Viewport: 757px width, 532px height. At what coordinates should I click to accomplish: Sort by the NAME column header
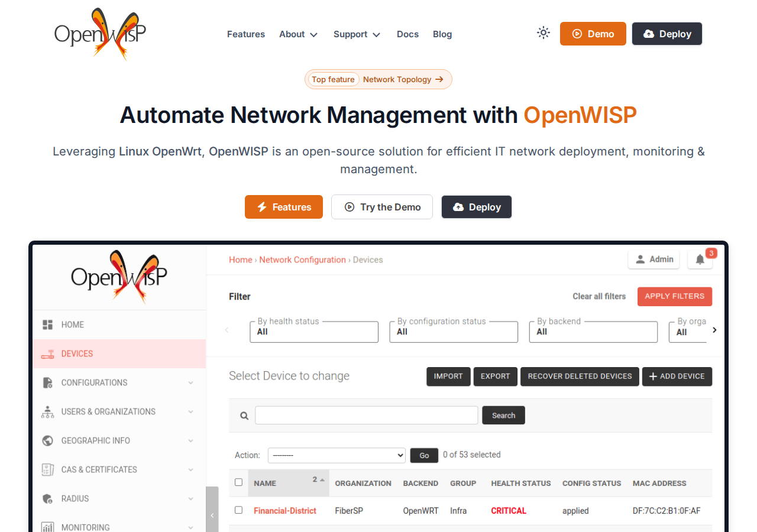tap(265, 483)
